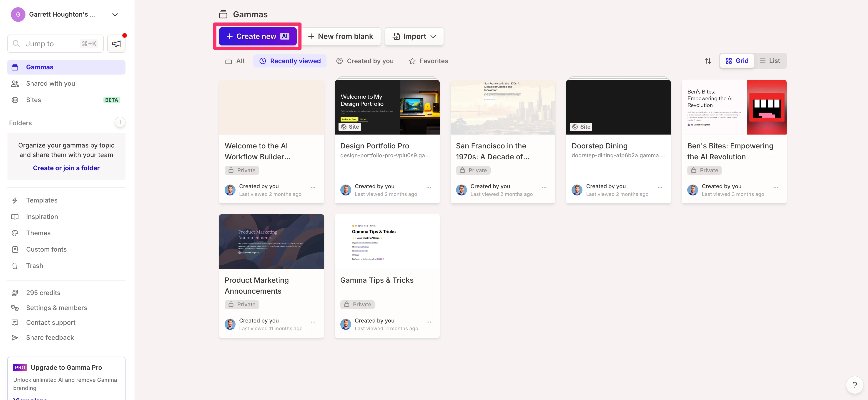This screenshot has width=868, height=400.
Task: Open Custom fonts in sidebar
Action: point(46,249)
